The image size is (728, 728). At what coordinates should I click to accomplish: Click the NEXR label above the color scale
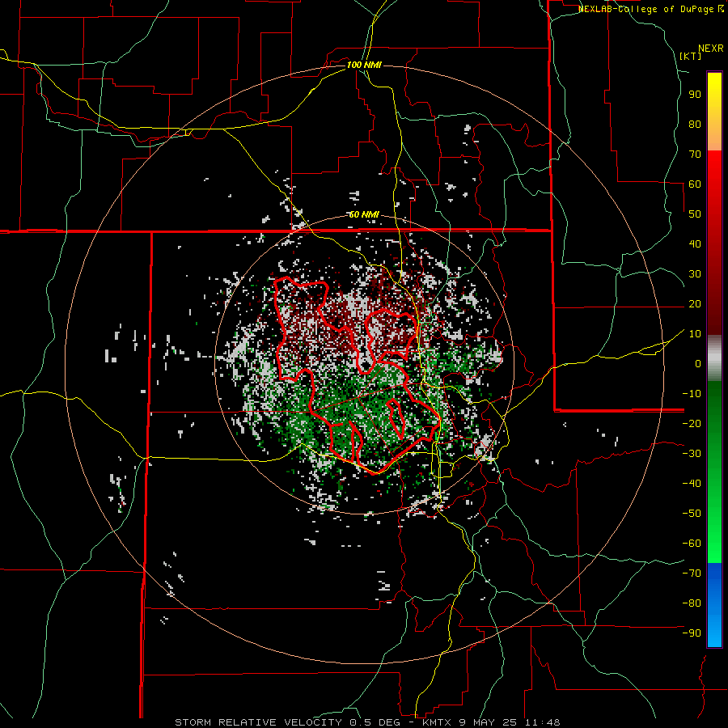pyautogui.click(x=711, y=49)
